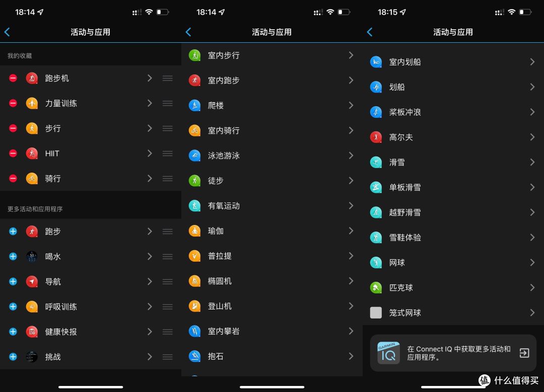Tap the 导航 navigation icon
The height and width of the screenshot is (392, 544).
pos(32,281)
